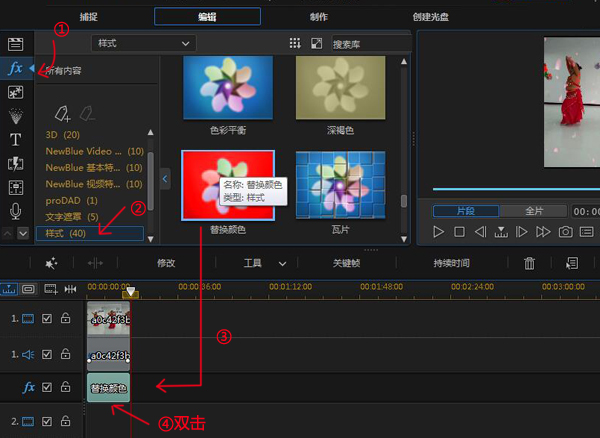Click the library resize icon
The height and width of the screenshot is (438, 600).
click(x=316, y=43)
